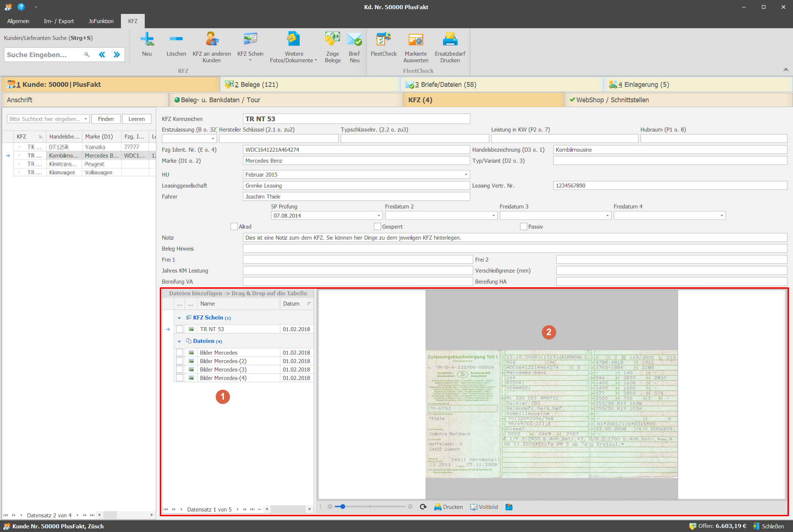Viewport: 793px width, 532px height.
Task: Open Weitere Fotos/Dokumente toolbar menu
Action: tap(294, 47)
